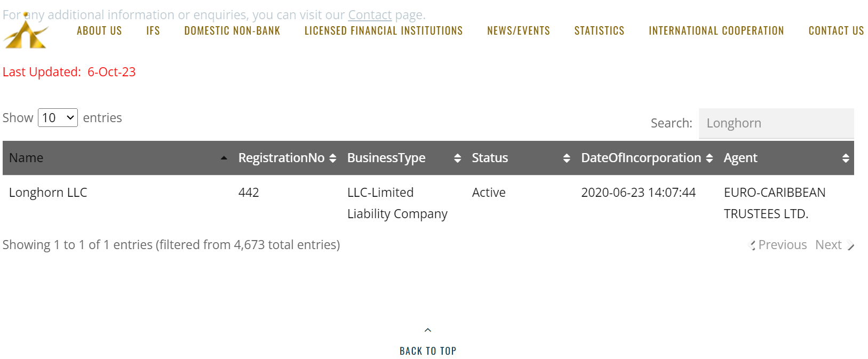The width and height of the screenshot is (868, 359).
Task: Click the Next pagination button
Action: coord(834,245)
